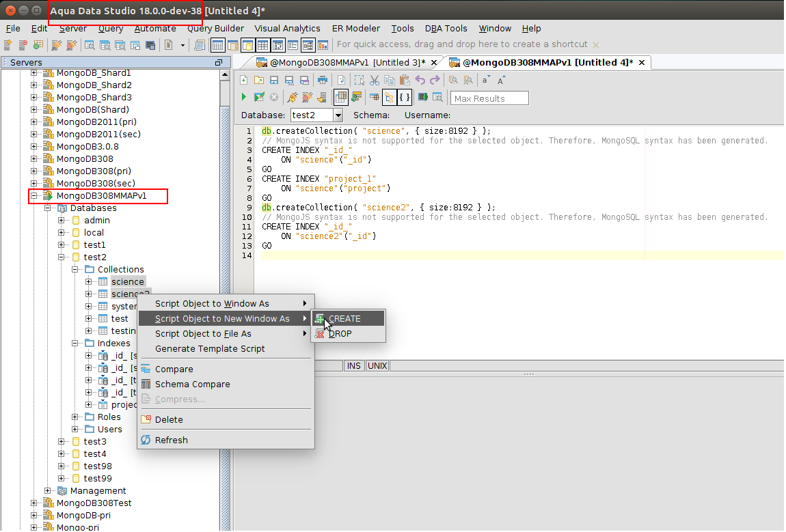The width and height of the screenshot is (786, 532).
Task: Click the Register Server icon in main toolbar
Action: (8, 45)
